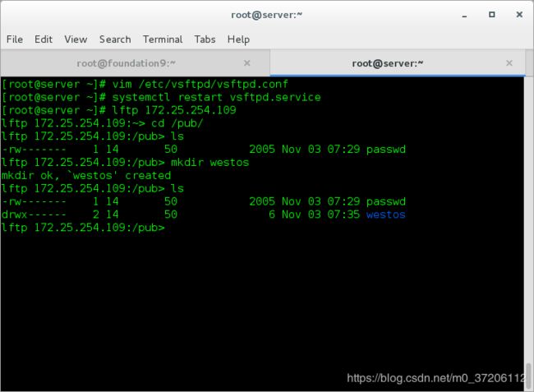Viewport: 534px width, 392px height.
Task: Open the View menu
Action: [x=76, y=39]
